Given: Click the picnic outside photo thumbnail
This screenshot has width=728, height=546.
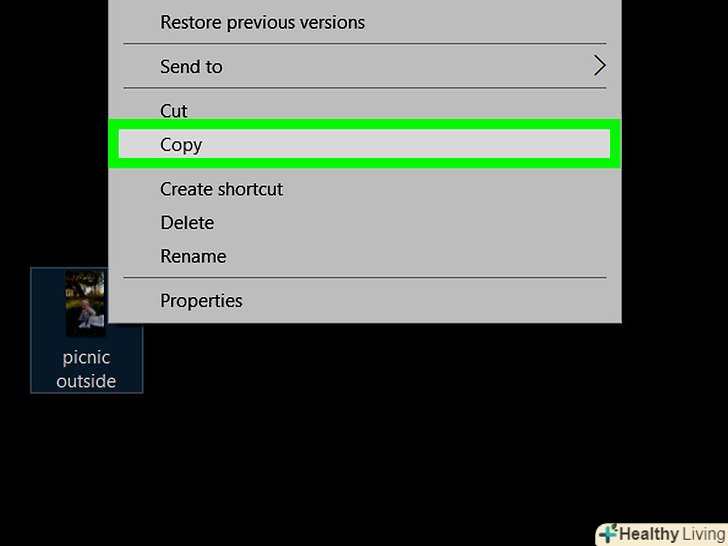Looking at the screenshot, I should click(x=85, y=303).
